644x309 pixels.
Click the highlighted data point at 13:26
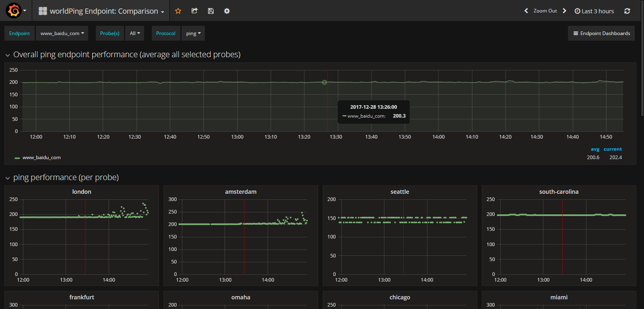tap(324, 82)
